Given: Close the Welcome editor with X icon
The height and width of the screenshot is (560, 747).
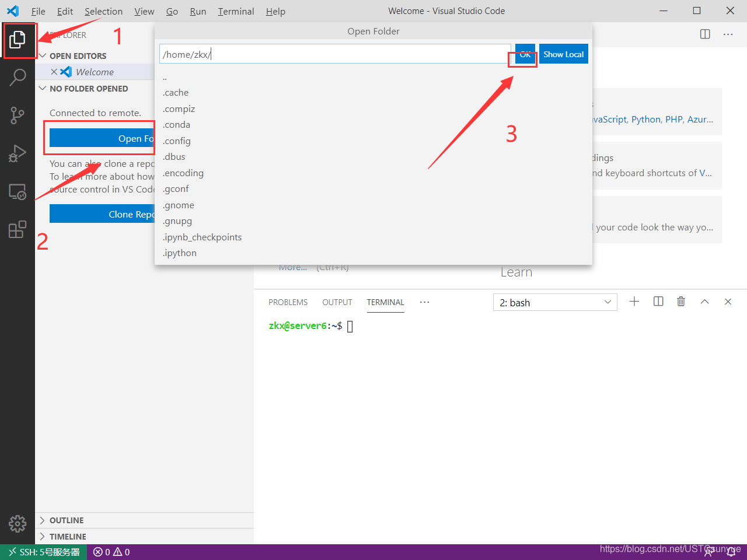Looking at the screenshot, I should 54,72.
